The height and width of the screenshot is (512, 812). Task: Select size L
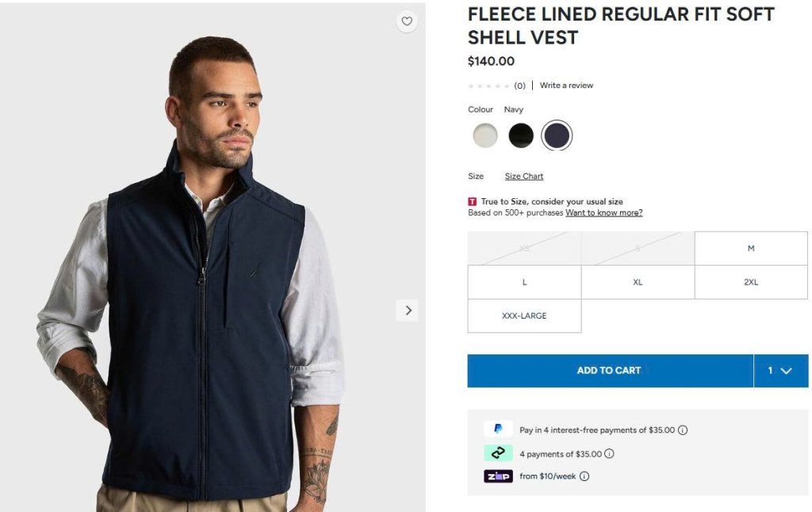point(524,282)
